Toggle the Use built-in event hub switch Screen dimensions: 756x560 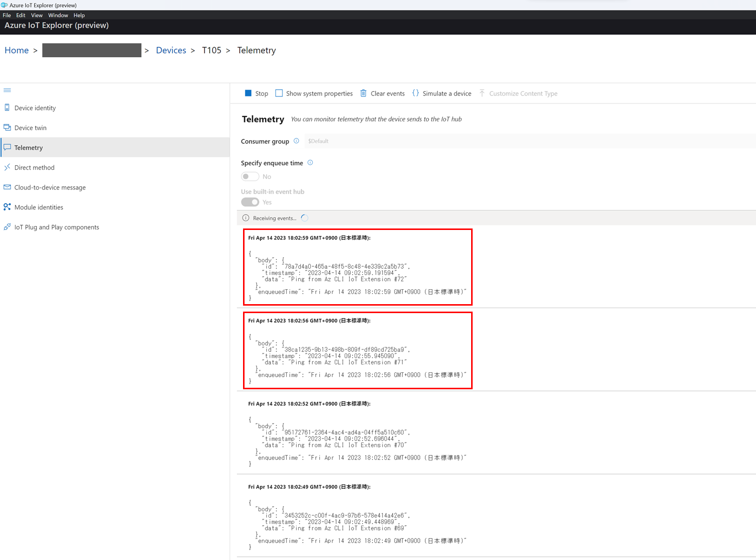[x=250, y=202]
